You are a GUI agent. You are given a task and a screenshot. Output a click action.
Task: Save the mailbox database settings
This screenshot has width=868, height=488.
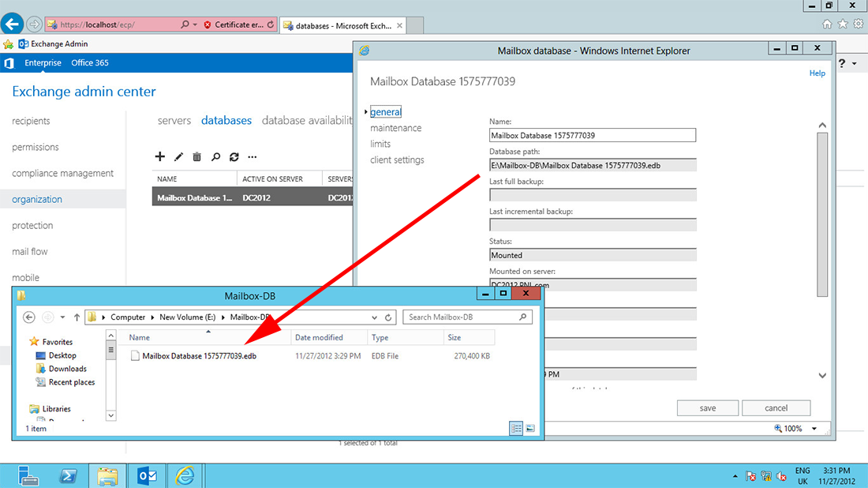708,408
